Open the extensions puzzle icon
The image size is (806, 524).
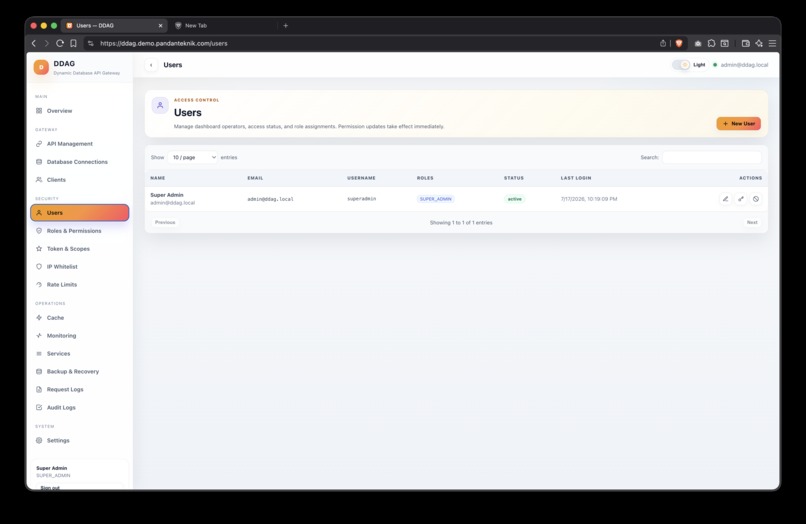[711, 43]
